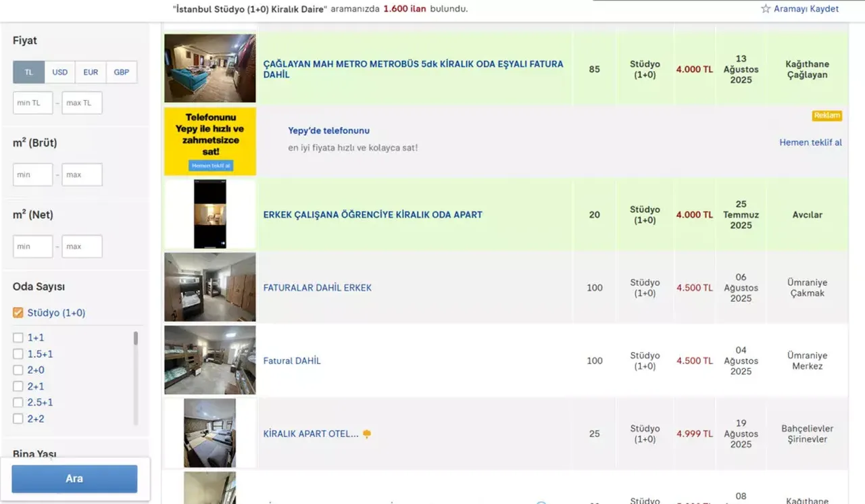This screenshot has height=504, width=865.
Task: Open the FATURALAR DAHİL ERKEK listing
Action: click(318, 288)
